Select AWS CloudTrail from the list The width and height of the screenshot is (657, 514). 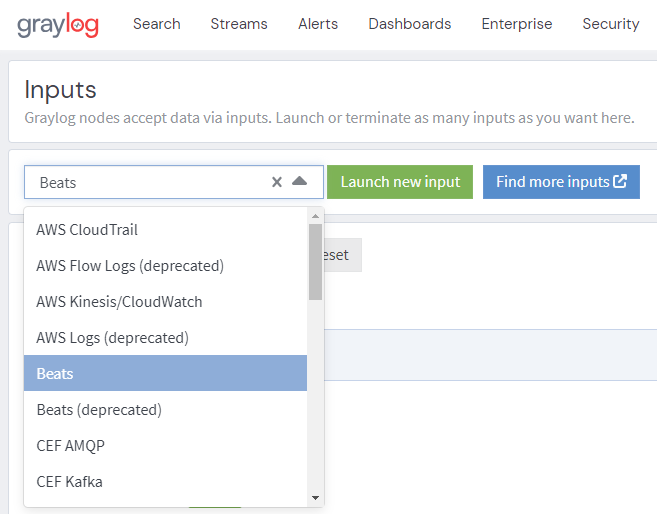tap(166, 230)
